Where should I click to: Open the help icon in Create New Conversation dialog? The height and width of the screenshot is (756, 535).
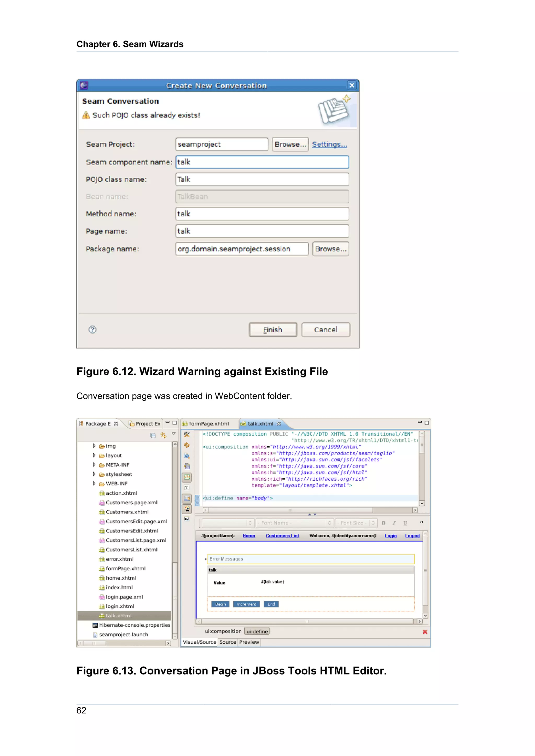pos(92,330)
